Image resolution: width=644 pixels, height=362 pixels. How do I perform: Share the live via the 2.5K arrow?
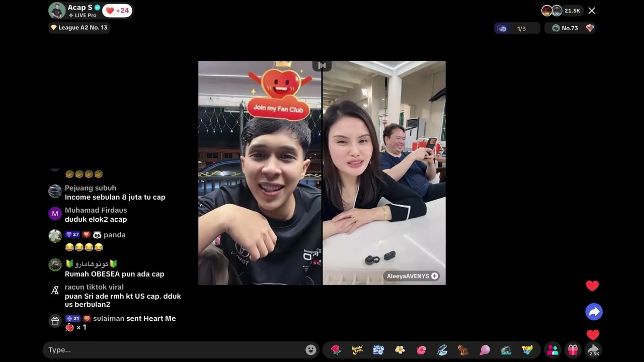pyautogui.click(x=594, y=350)
